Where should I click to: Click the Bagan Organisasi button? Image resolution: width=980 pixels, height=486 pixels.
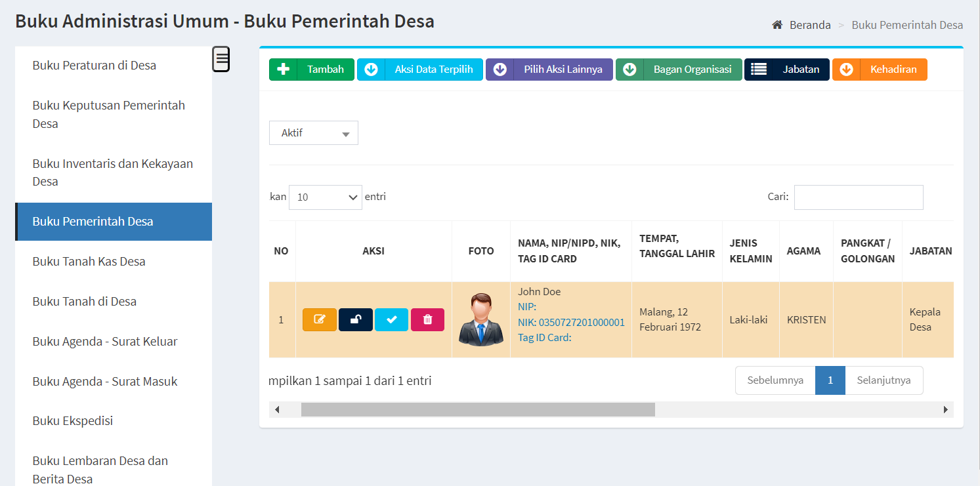click(678, 69)
